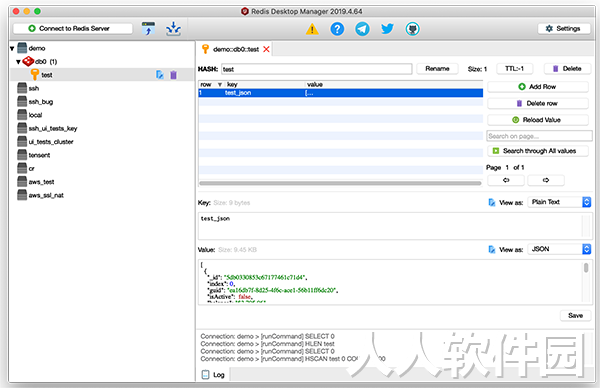Viewport: 600px width, 388px height.
Task: Click the purple trash icon on test row
Action: pos(173,75)
